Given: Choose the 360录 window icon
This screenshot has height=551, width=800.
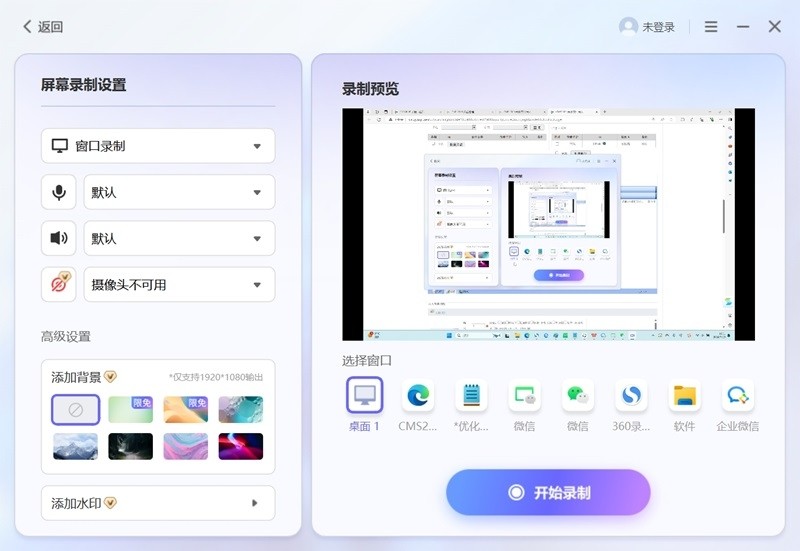Looking at the screenshot, I should pyautogui.click(x=631, y=395).
